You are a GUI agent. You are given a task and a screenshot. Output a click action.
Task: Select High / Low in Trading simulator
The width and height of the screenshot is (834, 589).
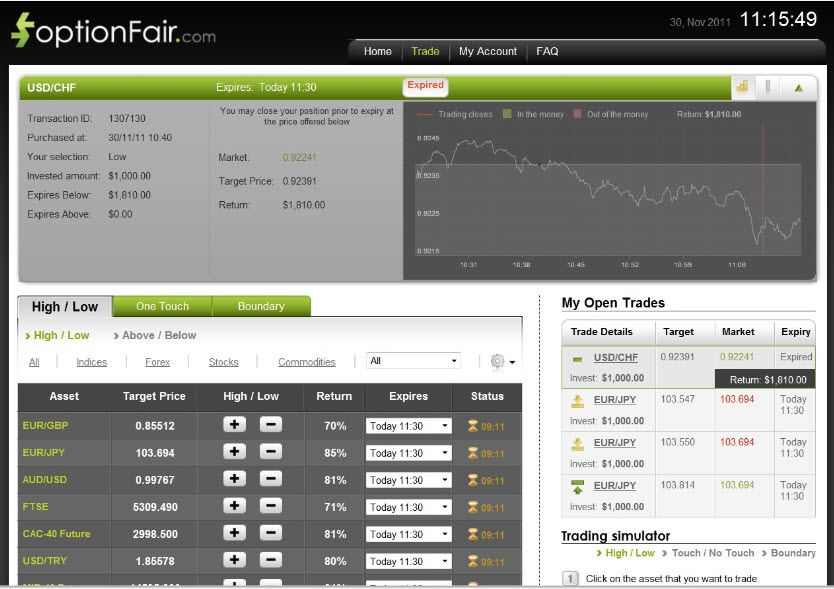tap(630, 553)
